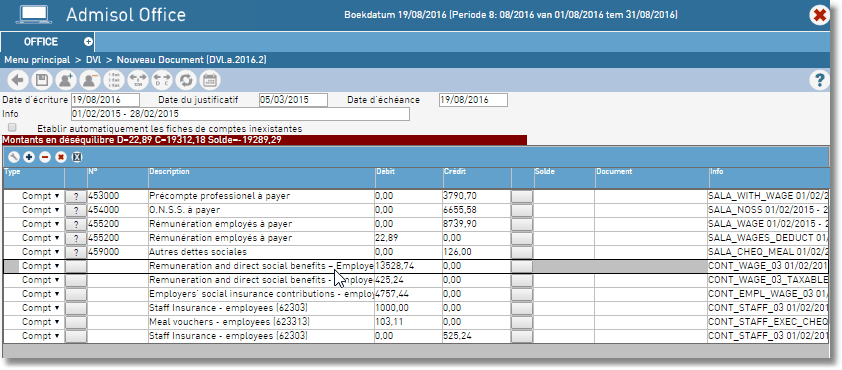
Task: Export the grid with the Excel X icon
Action: click(77, 157)
